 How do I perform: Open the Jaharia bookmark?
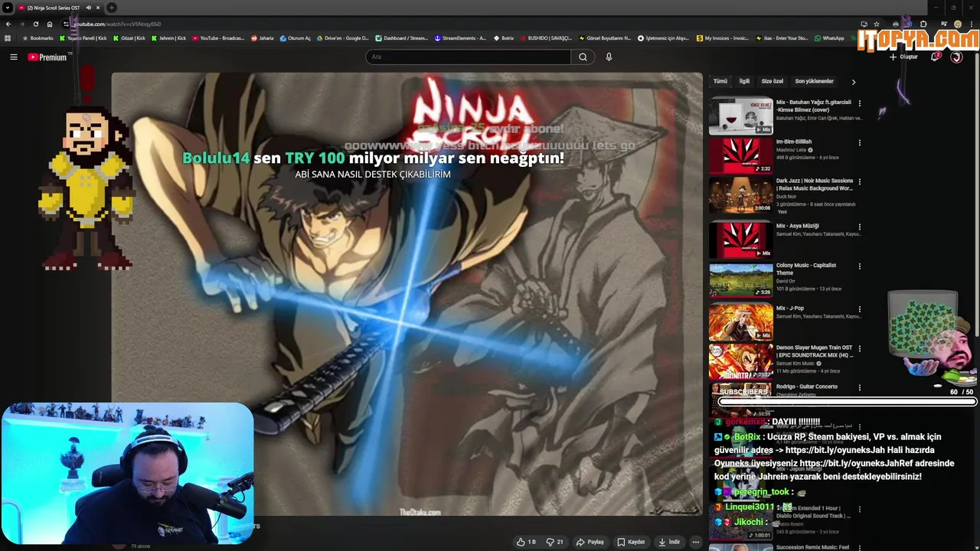[x=262, y=38]
